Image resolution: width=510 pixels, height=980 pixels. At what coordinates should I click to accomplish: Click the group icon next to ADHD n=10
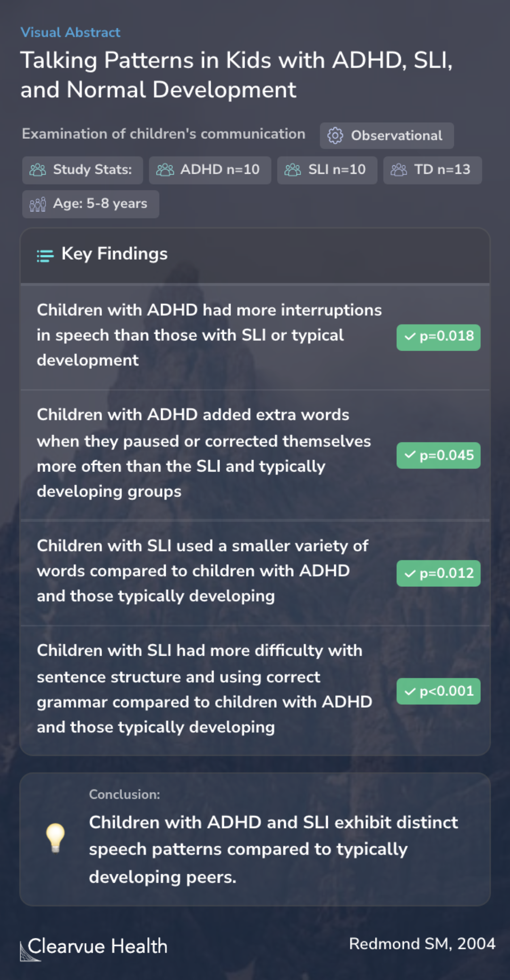pos(165,170)
